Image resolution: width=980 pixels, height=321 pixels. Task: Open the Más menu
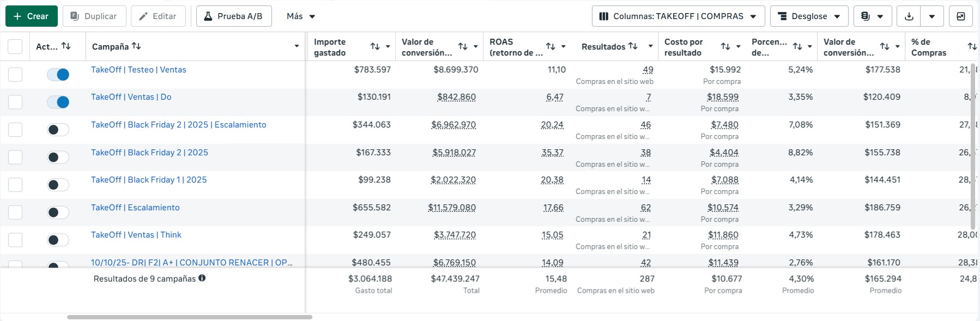click(x=301, y=16)
